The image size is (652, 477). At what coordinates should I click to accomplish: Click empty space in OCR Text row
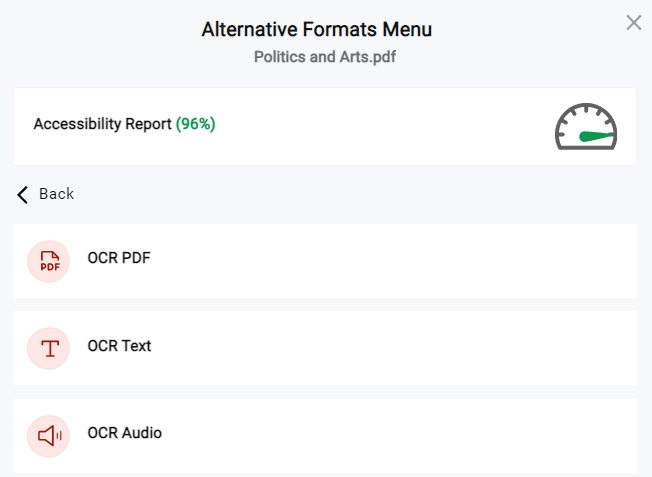pyautogui.click(x=374, y=348)
